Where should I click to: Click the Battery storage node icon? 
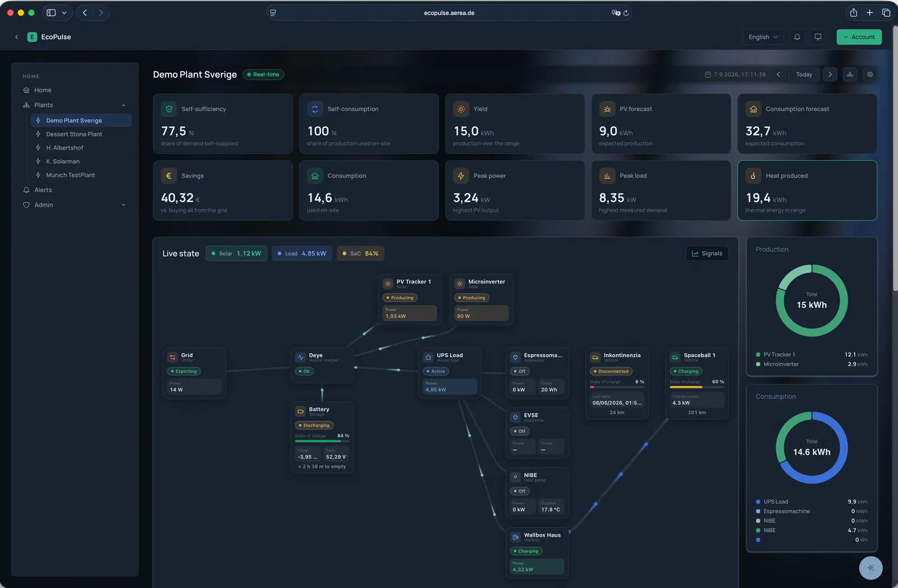[301, 411]
